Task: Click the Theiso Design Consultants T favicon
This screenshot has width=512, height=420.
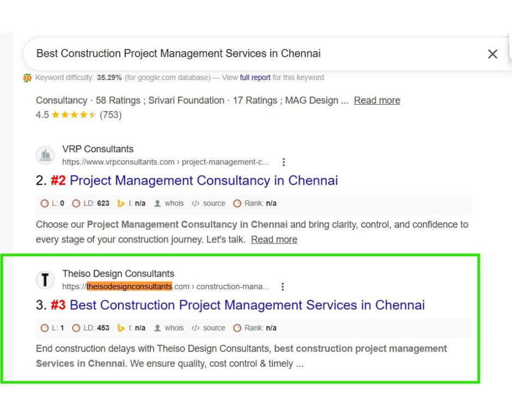Action: click(45, 280)
